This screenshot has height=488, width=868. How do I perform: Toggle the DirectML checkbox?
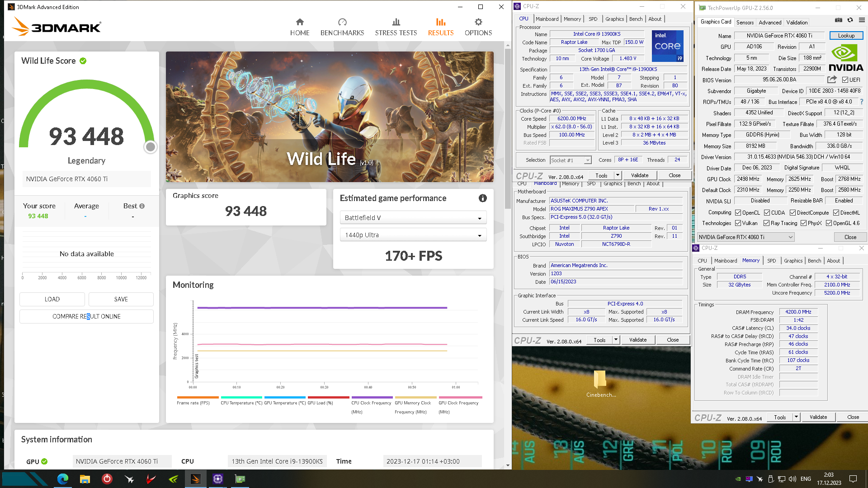click(x=836, y=213)
